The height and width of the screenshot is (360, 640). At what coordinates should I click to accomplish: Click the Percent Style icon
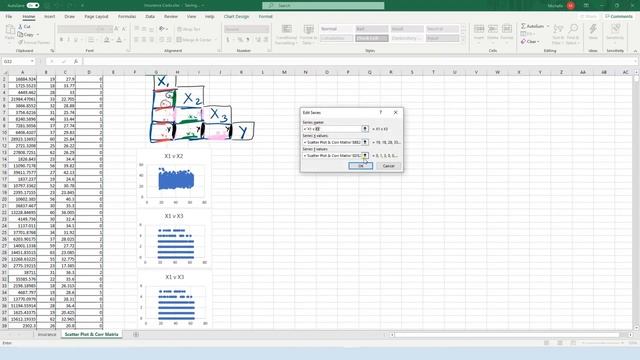click(240, 40)
